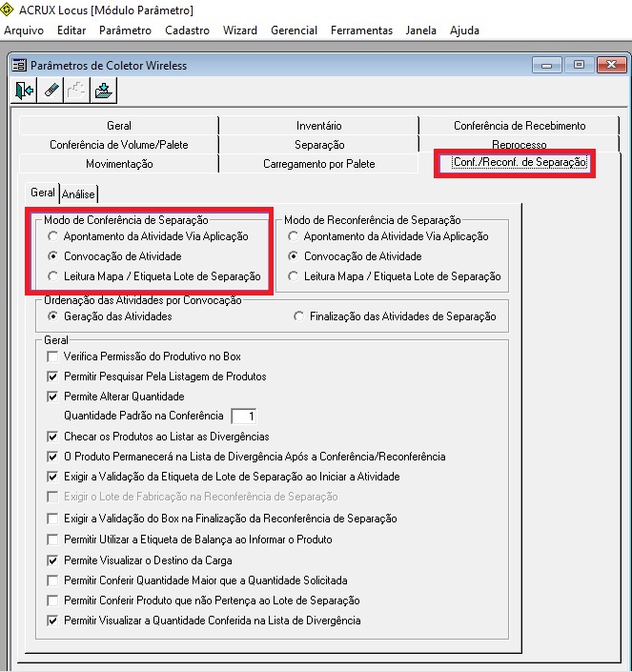The height and width of the screenshot is (672, 632).
Task: Select Conf./Reconf. de Separação tab
Action: click(x=519, y=162)
